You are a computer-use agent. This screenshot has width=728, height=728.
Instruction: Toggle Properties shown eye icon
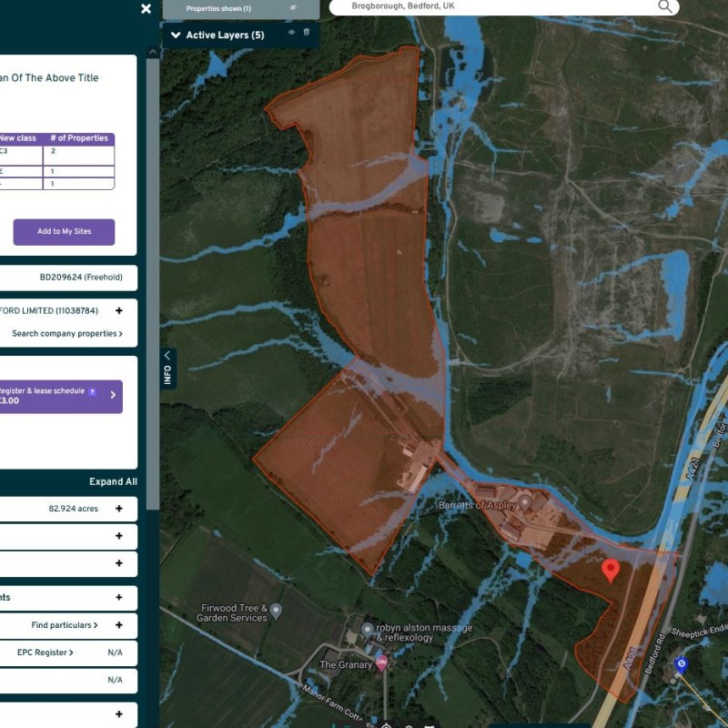click(x=293, y=8)
